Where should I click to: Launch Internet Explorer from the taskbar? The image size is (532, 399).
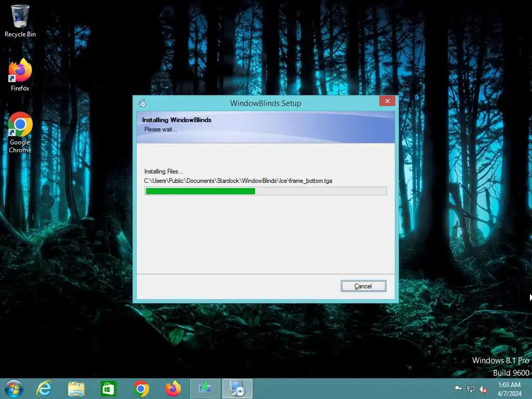(44, 389)
